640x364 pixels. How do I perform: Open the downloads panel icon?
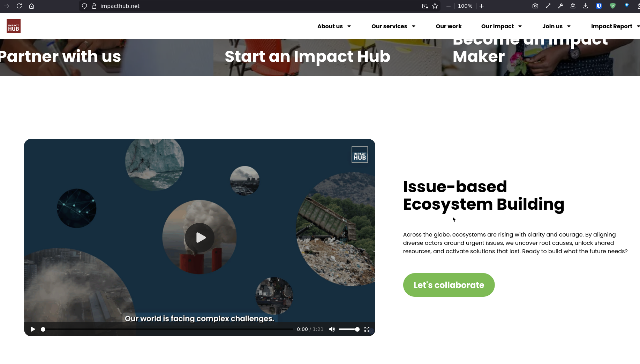pyautogui.click(x=585, y=6)
